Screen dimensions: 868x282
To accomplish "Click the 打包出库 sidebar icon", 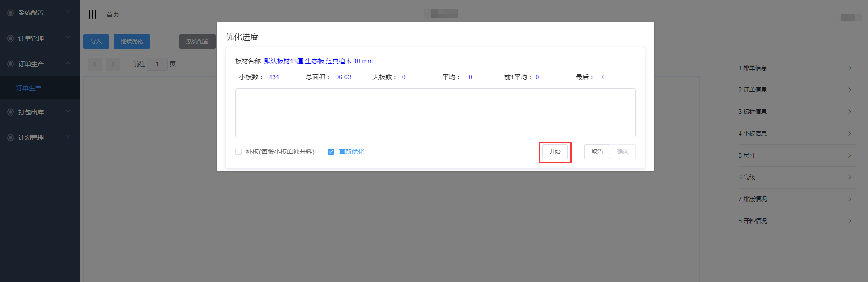I will pyautogui.click(x=10, y=112).
